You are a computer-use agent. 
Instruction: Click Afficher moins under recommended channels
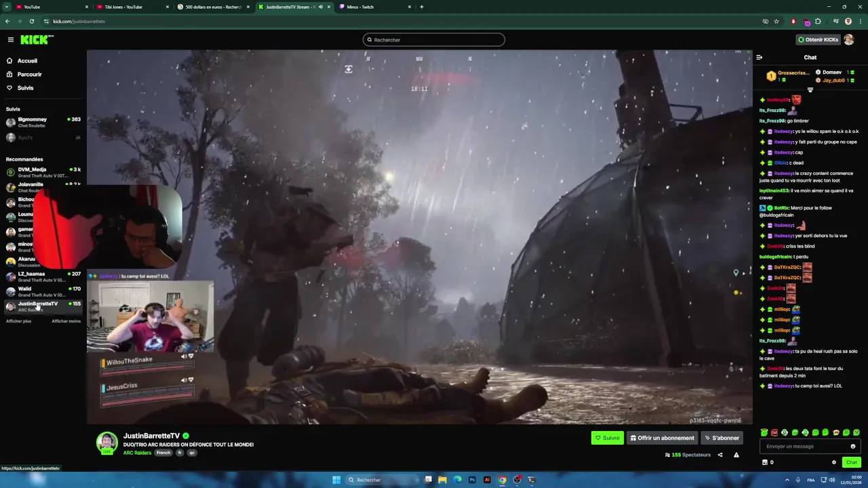(66, 321)
